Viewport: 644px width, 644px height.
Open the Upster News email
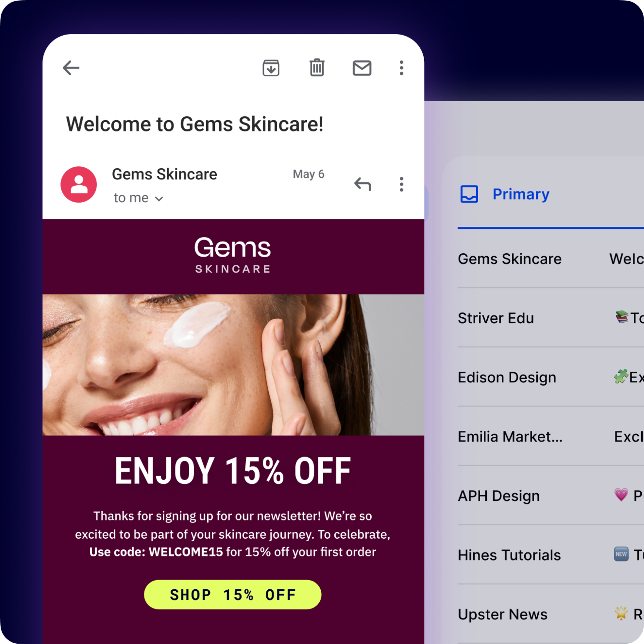click(x=551, y=614)
